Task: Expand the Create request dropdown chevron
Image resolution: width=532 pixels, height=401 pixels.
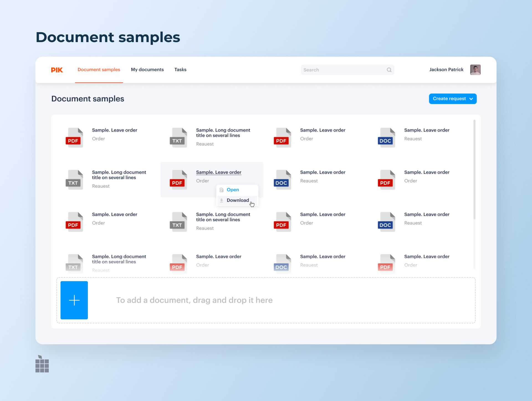Action: click(x=471, y=99)
